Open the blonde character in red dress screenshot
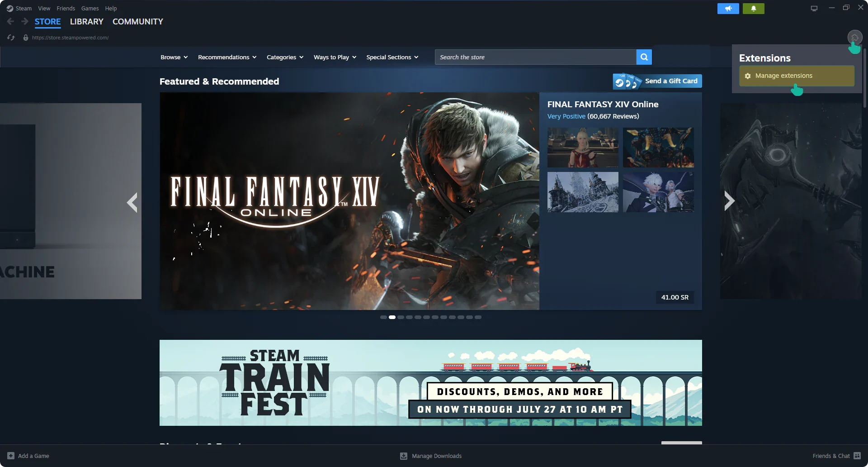Image resolution: width=868 pixels, height=467 pixels. [583, 148]
